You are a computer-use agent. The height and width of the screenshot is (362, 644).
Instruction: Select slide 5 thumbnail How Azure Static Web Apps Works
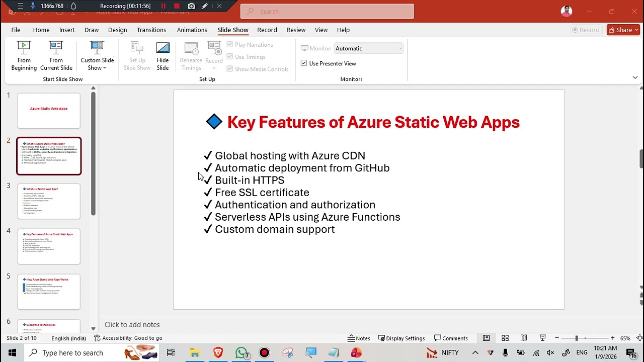pos(49,292)
